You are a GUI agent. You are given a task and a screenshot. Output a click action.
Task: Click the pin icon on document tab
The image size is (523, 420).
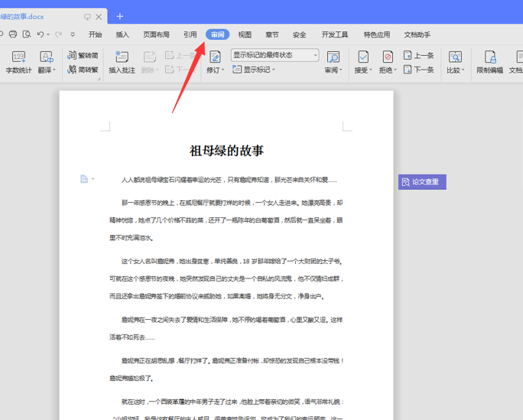tap(87, 17)
